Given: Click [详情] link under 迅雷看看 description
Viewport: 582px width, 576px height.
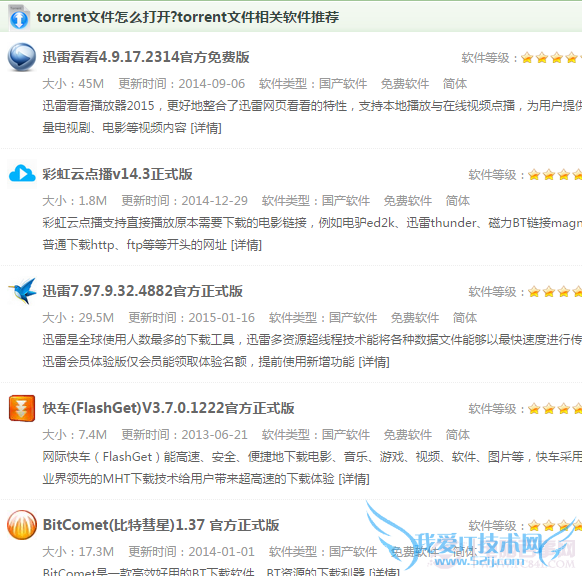Looking at the screenshot, I should pyautogui.click(x=206, y=128).
